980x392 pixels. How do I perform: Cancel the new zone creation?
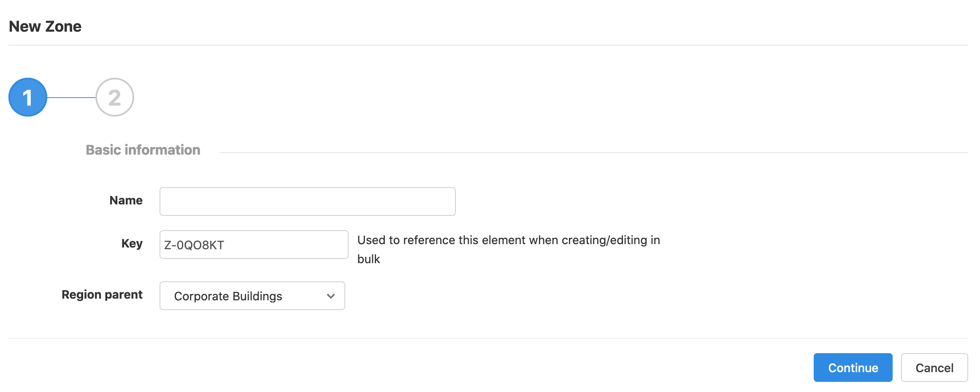(934, 367)
